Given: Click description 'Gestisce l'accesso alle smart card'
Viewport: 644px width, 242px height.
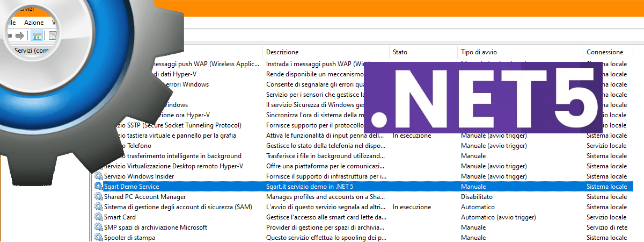Looking at the screenshot, I should tap(326, 217).
